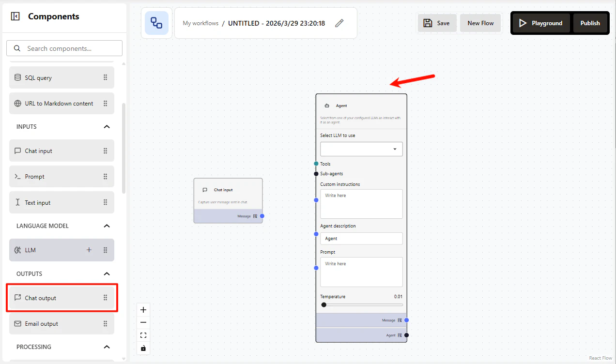Click the Email output envelope icon

coord(18,324)
